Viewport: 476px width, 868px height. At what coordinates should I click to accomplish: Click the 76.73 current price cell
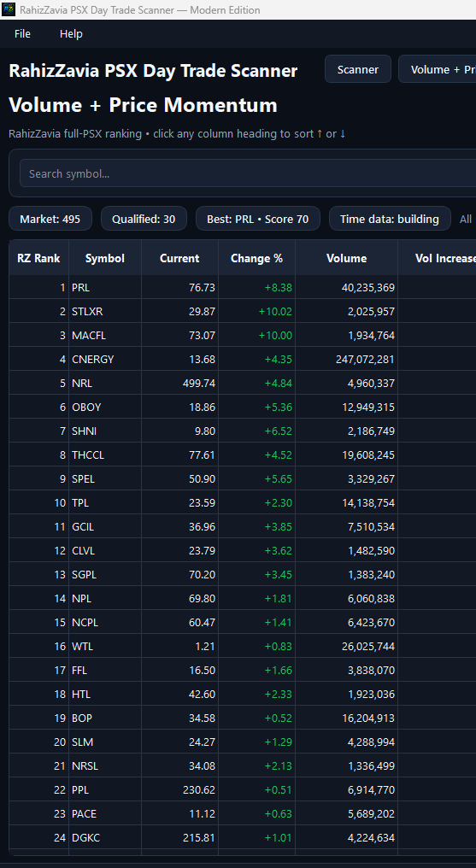pyautogui.click(x=179, y=287)
